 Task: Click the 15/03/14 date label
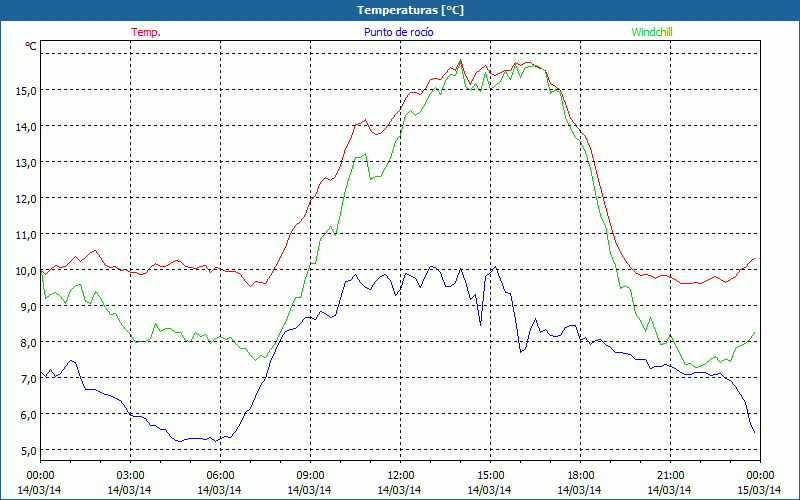760,490
